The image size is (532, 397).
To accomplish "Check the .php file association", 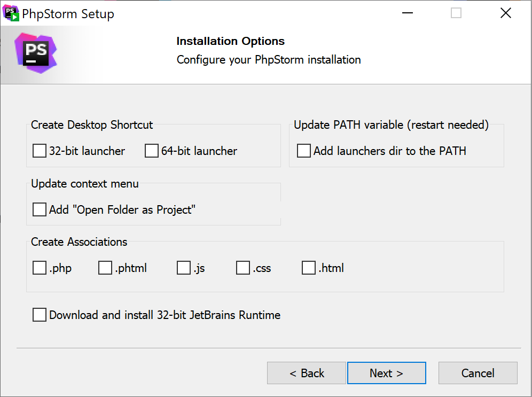I will tap(39, 268).
